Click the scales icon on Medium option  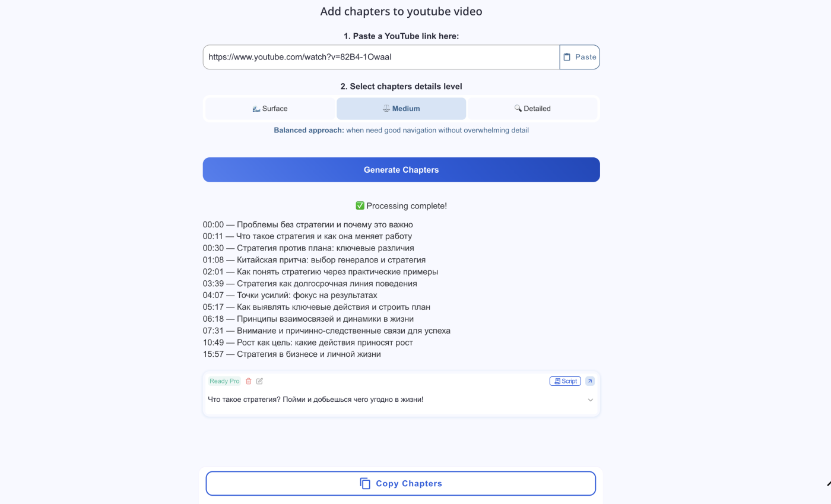click(x=386, y=109)
